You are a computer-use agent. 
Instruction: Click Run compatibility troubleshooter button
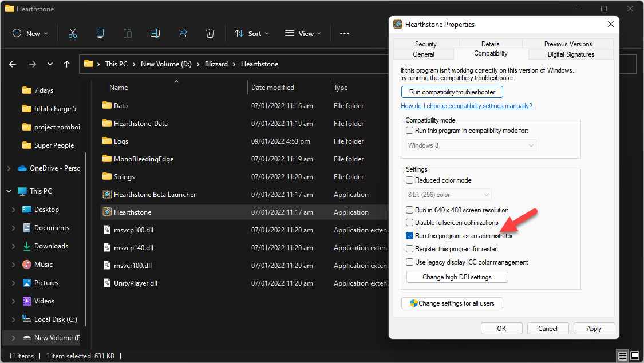tap(452, 92)
